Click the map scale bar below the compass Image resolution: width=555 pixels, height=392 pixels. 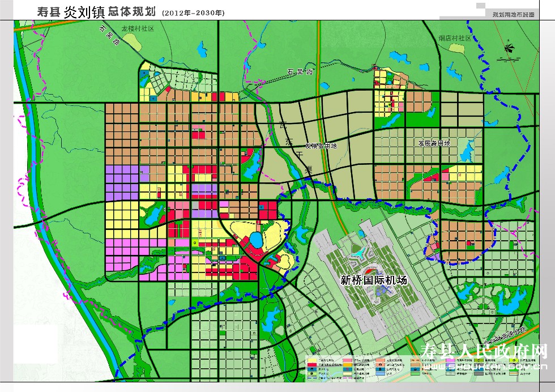point(508,59)
